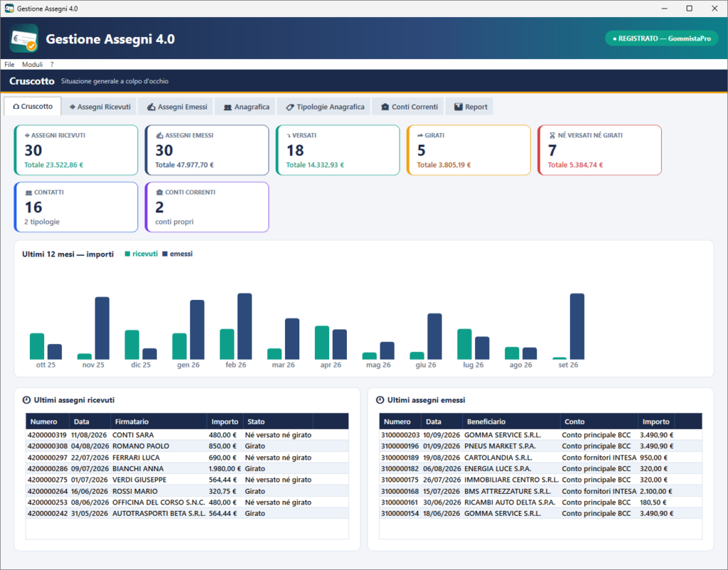Click the icon on the Assegni emessi card
This screenshot has height=570, width=728.
(x=159, y=136)
